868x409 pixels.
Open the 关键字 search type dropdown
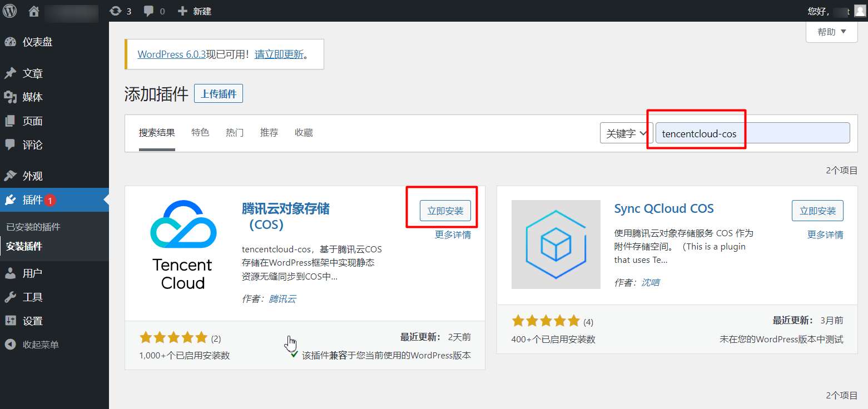[x=626, y=133]
